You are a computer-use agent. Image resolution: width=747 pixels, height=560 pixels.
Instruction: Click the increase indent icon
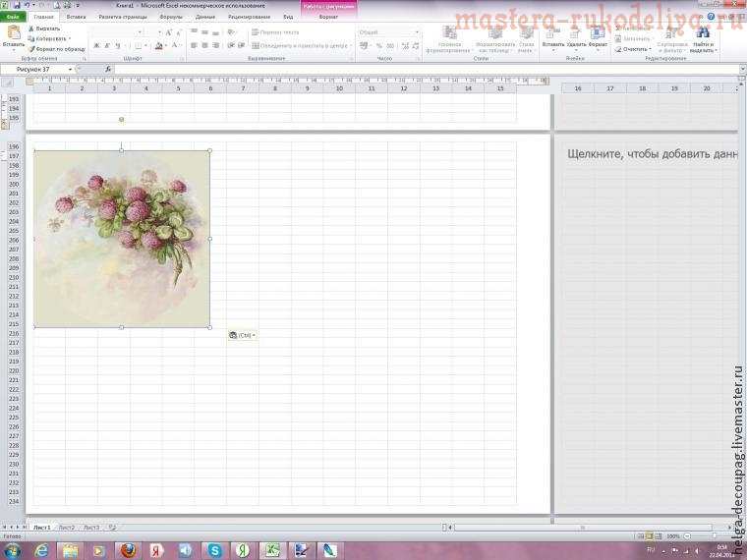(x=241, y=46)
